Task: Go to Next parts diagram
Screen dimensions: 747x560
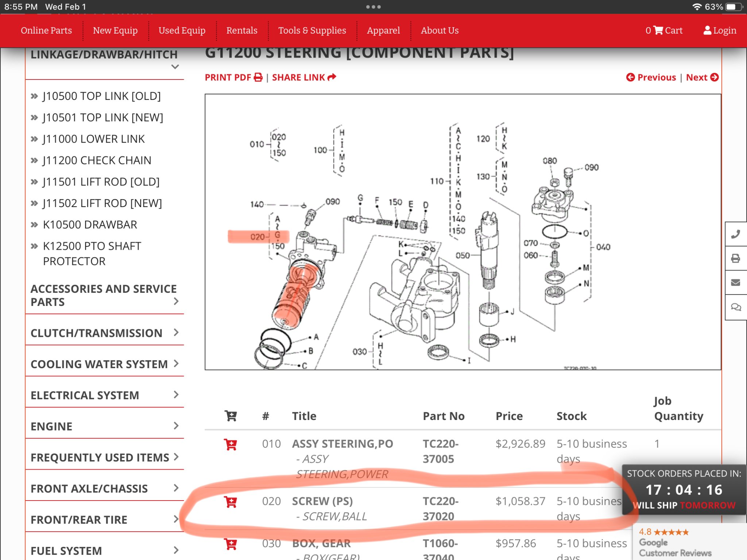Action: 702,77
